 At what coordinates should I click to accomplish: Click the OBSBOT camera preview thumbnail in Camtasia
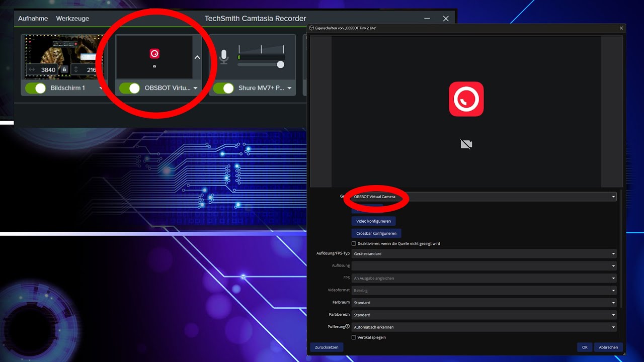point(154,56)
